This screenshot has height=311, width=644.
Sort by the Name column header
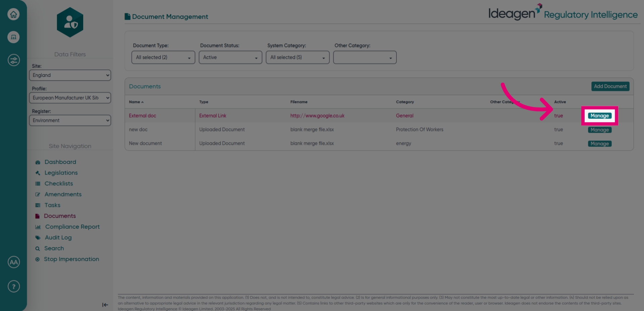[x=136, y=102]
